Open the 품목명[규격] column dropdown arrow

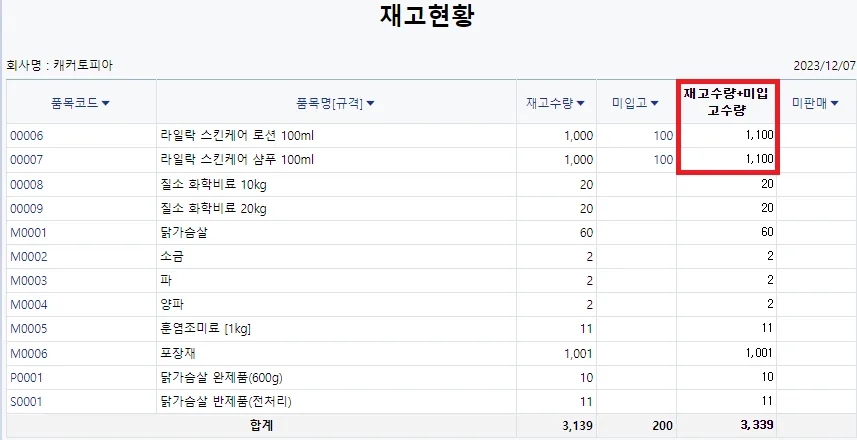tap(370, 103)
